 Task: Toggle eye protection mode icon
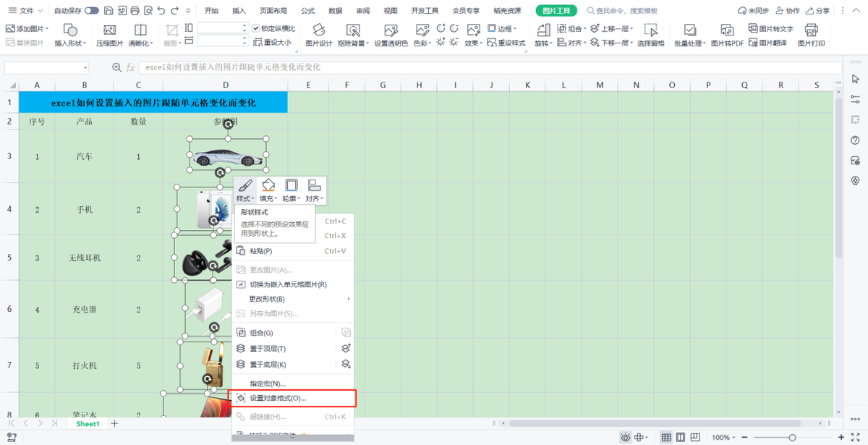pyautogui.click(x=626, y=437)
